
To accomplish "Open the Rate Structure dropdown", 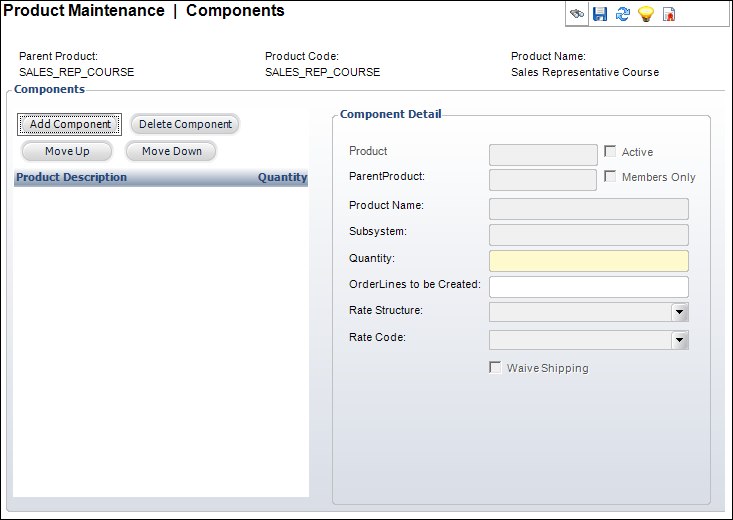I will (679, 312).
